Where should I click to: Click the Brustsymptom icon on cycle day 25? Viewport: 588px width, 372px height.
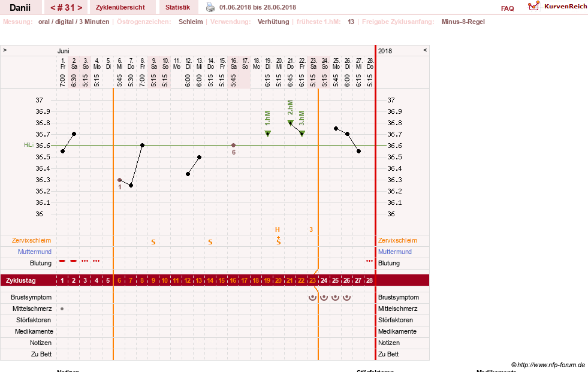(x=335, y=298)
